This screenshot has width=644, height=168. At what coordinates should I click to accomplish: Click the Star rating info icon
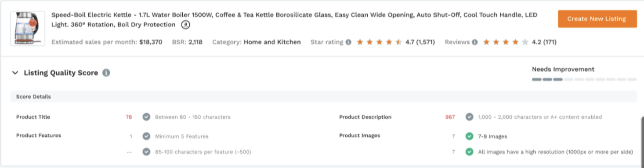tap(348, 42)
